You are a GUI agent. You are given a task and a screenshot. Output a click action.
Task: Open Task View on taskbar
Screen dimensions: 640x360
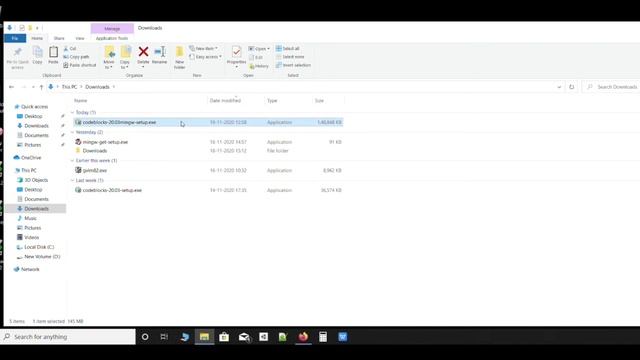point(164,337)
